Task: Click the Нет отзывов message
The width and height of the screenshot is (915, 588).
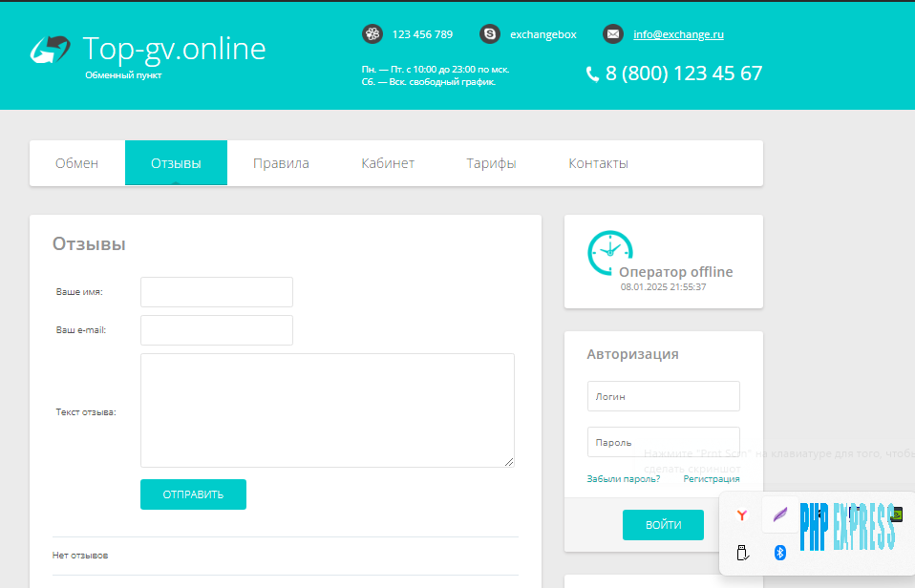Action: click(80, 556)
